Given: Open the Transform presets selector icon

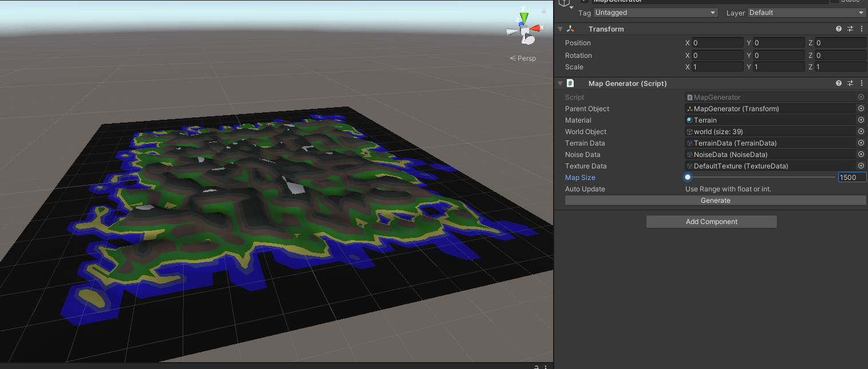Looking at the screenshot, I should 850,29.
